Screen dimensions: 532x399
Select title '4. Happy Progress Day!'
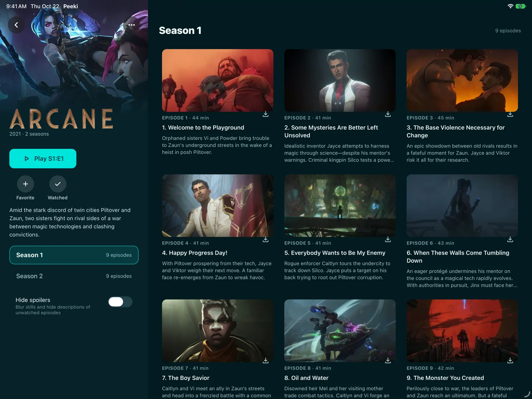coord(195,253)
